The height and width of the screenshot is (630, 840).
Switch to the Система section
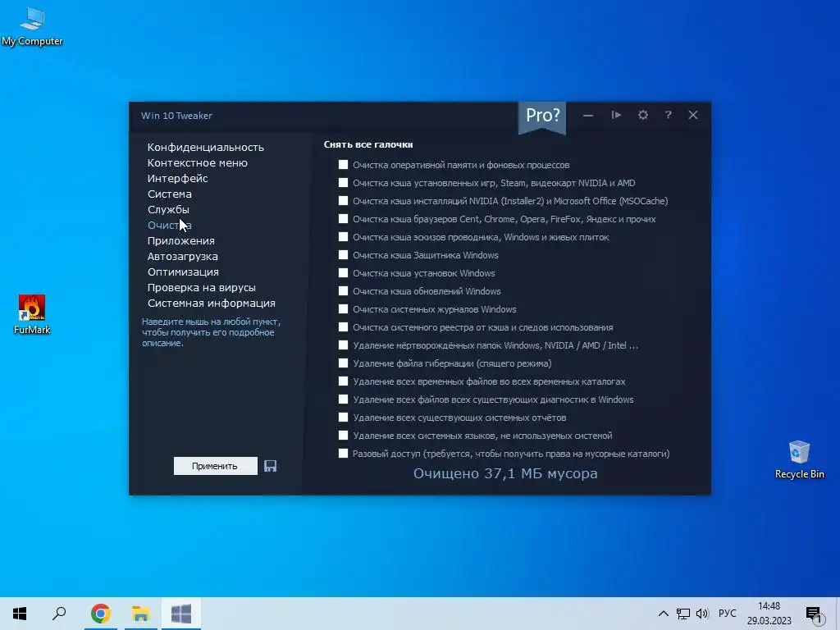pyautogui.click(x=170, y=194)
